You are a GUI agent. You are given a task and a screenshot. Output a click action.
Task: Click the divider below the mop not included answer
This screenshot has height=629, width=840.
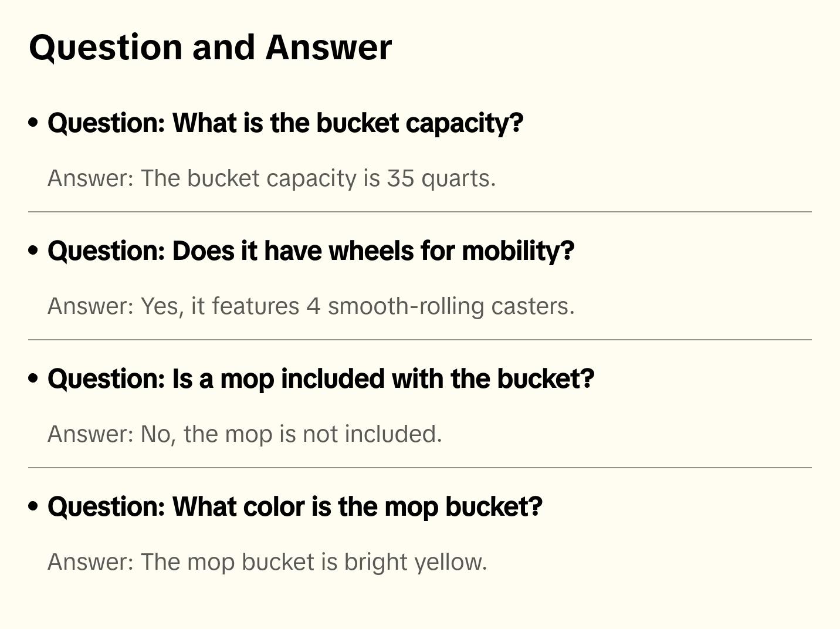coord(420,468)
